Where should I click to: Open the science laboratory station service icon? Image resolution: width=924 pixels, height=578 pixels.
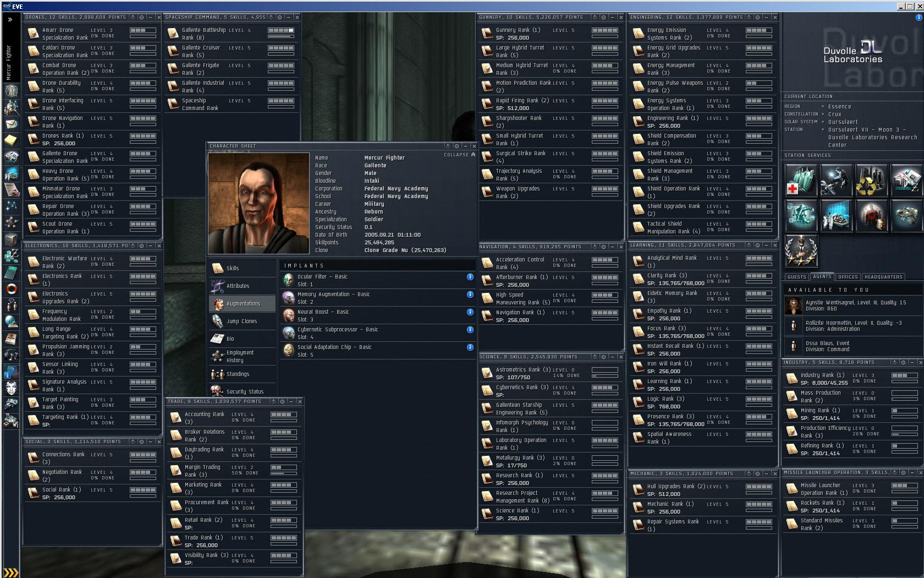pos(836,216)
